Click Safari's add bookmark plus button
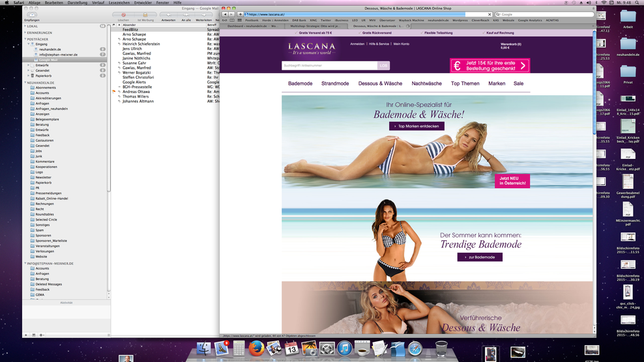Viewport: 644px width, 362px height. 240,14
